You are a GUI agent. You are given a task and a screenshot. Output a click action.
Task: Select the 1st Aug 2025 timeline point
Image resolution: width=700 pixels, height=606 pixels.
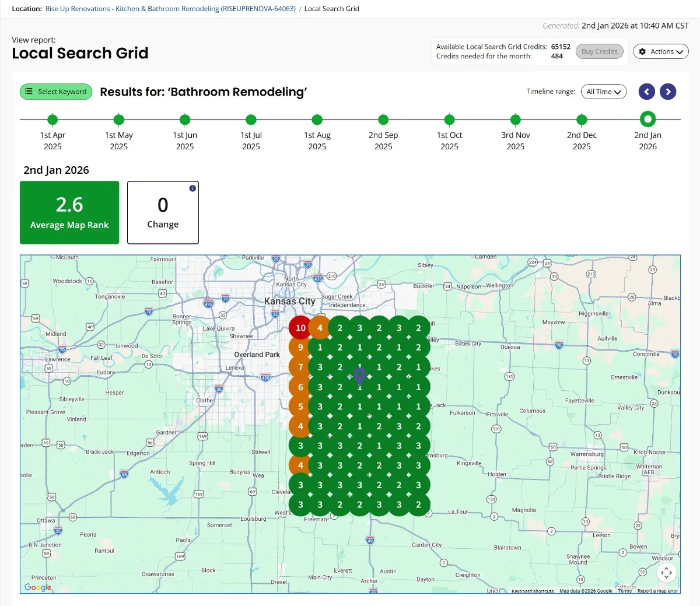(x=317, y=120)
